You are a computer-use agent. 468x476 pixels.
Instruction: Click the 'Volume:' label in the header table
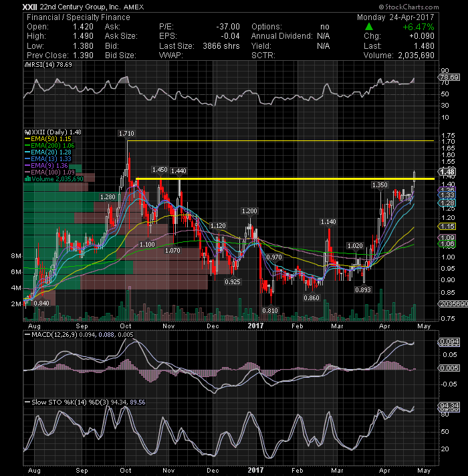[378, 55]
